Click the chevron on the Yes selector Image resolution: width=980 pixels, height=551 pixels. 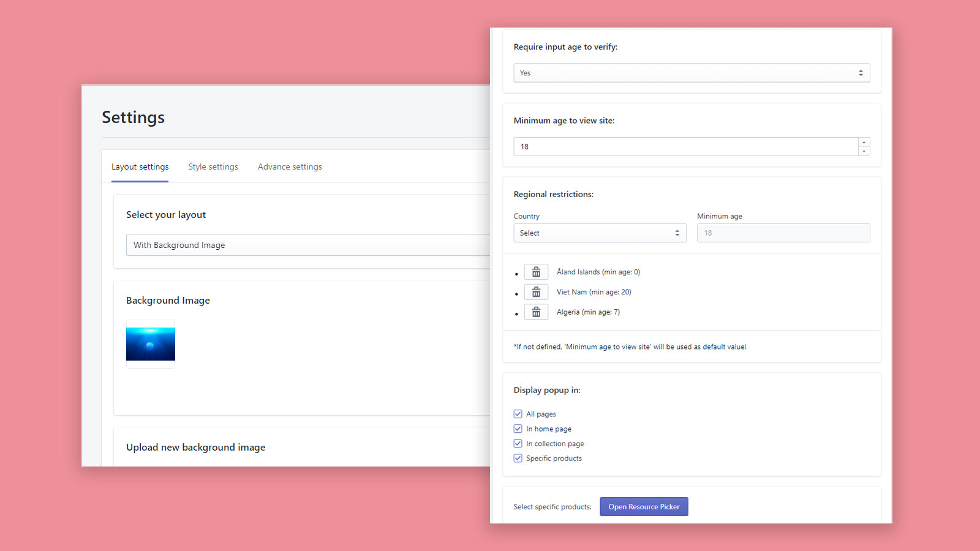(x=861, y=73)
